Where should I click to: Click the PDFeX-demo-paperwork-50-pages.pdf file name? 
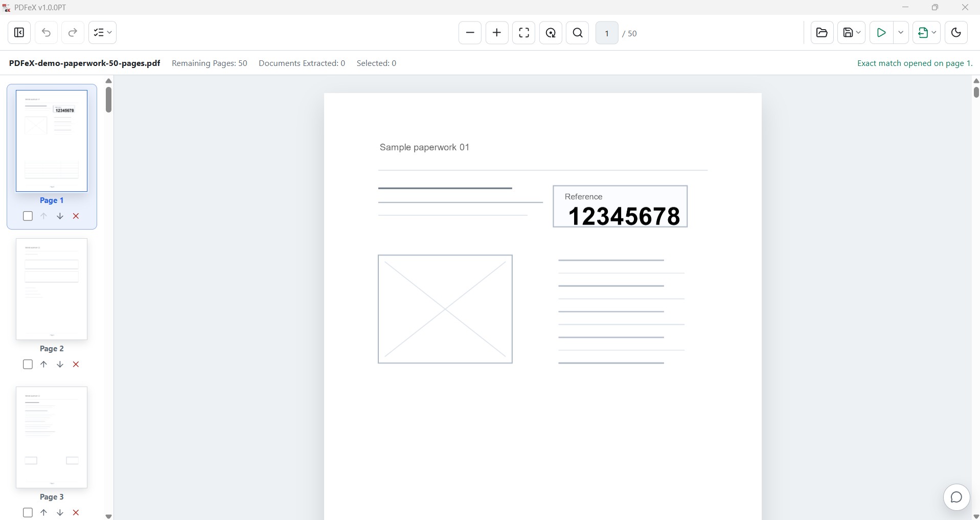click(x=84, y=63)
